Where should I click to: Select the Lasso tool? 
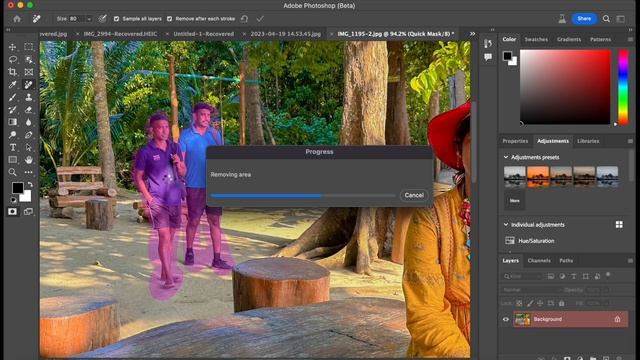pos(13,60)
